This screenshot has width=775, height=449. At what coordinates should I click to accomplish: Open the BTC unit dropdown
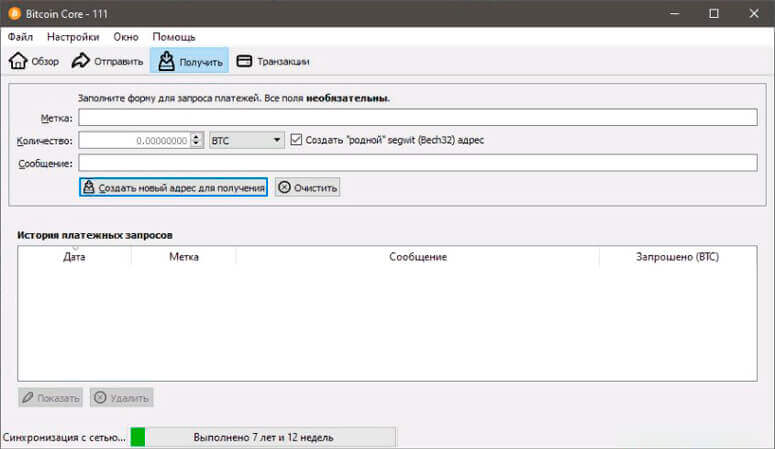pos(247,141)
